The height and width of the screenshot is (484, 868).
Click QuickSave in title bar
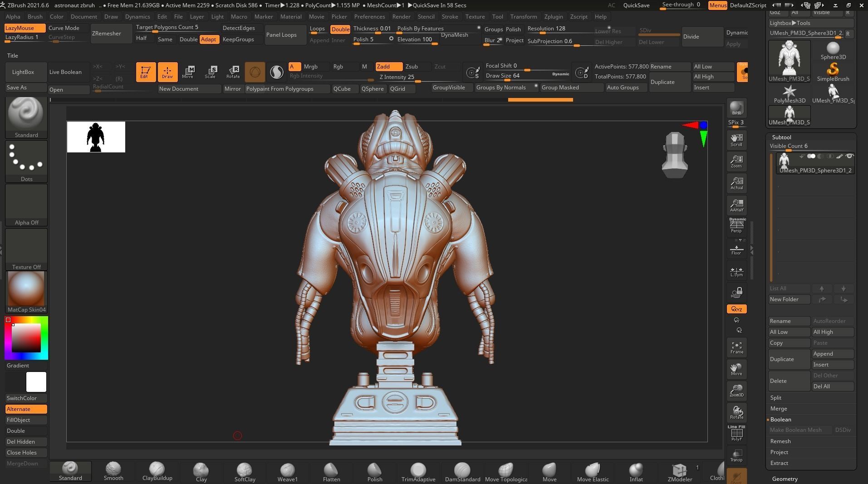(636, 5)
